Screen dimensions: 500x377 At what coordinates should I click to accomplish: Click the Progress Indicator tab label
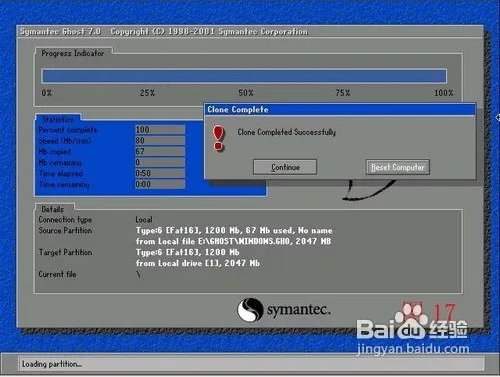coord(73,53)
